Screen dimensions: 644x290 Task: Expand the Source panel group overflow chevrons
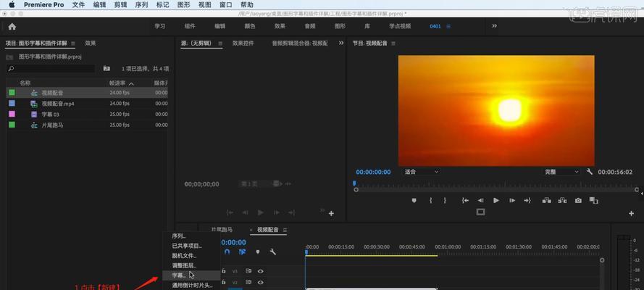[x=341, y=43]
